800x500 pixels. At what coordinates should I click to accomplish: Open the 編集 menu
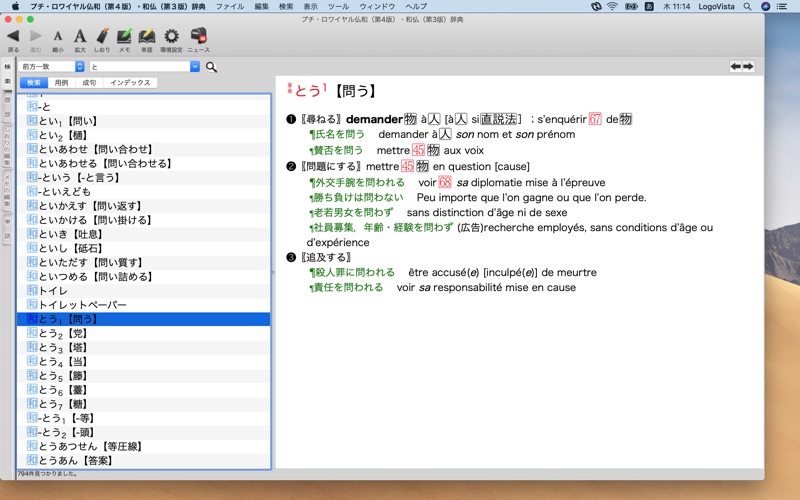click(x=261, y=6)
